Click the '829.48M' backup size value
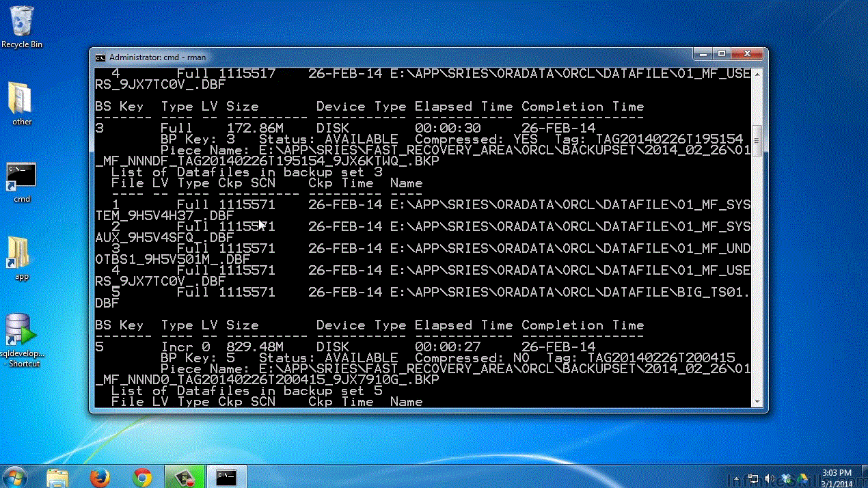 tap(255, 347)
